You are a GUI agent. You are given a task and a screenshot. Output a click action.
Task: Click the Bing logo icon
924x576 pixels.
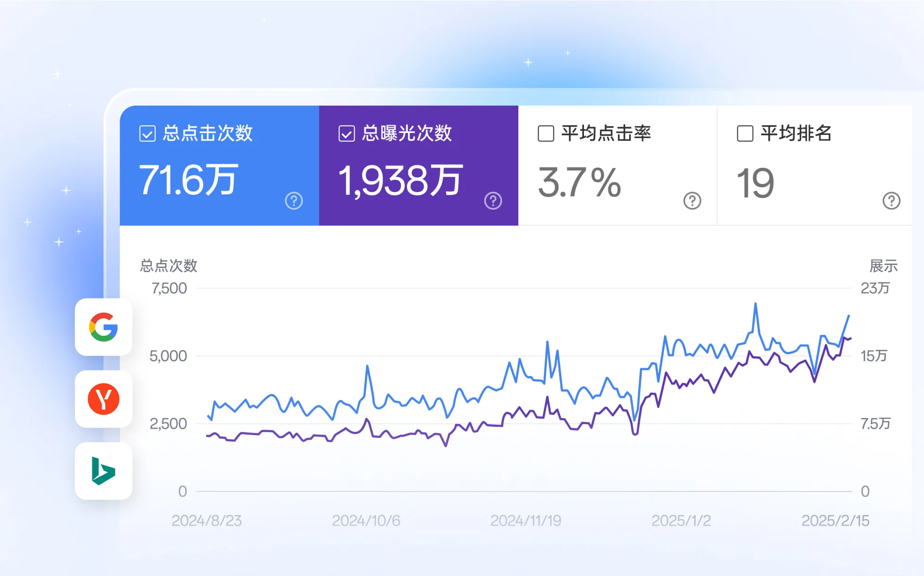[103, 471]
